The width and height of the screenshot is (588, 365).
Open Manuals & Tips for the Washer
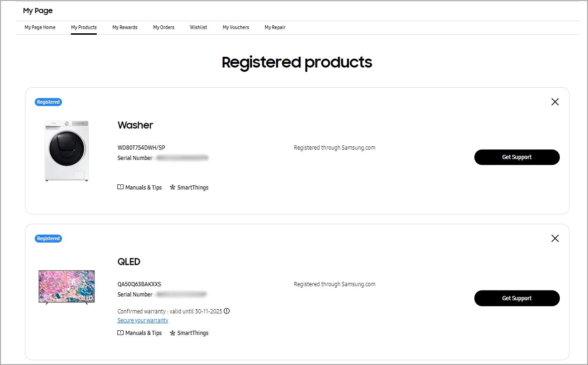139,187
